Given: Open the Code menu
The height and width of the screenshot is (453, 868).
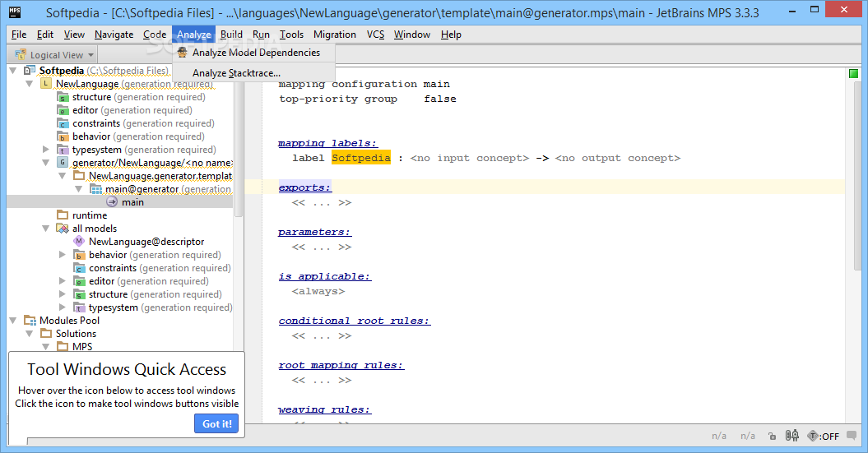Looking at the screenshot, I should point(155,35).
